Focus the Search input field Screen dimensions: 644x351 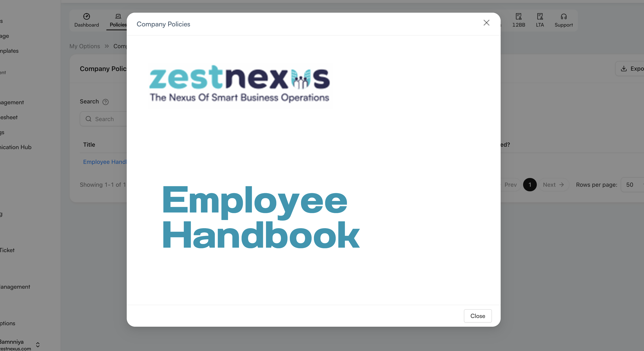103,119
